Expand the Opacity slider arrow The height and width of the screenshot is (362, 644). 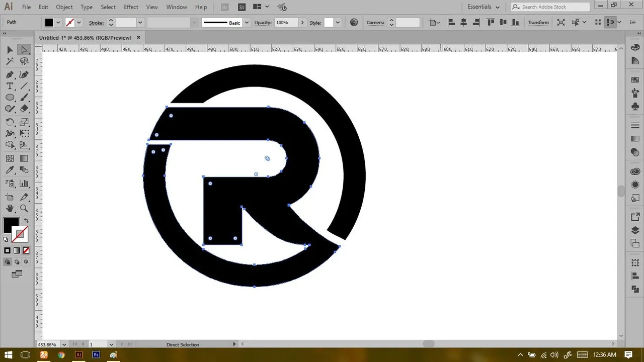click(x=302, y=23)
